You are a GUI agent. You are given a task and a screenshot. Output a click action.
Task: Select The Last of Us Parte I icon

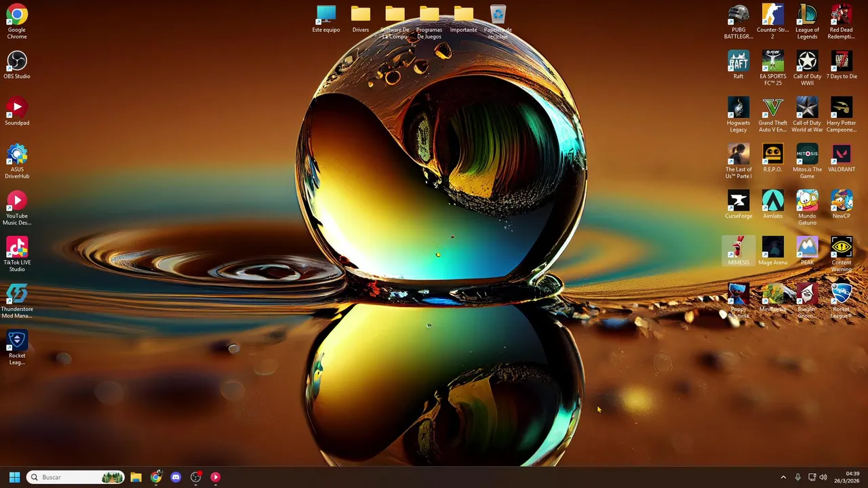[x=738, y=161]
